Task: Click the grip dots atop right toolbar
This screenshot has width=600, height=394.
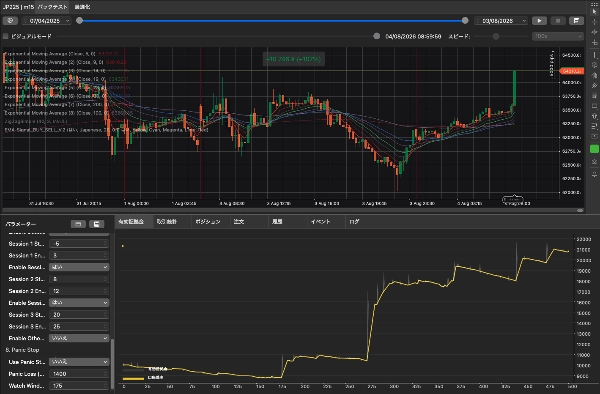Action: (x=594, y=4)
